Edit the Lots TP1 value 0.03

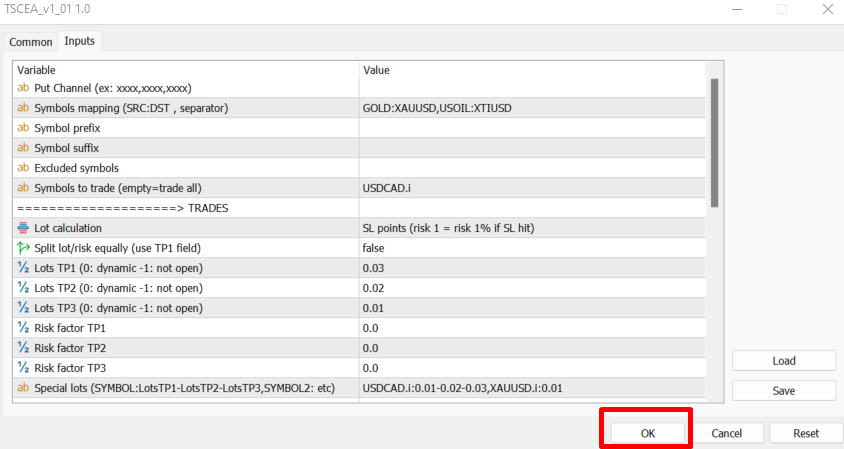(x=532, y=268)
